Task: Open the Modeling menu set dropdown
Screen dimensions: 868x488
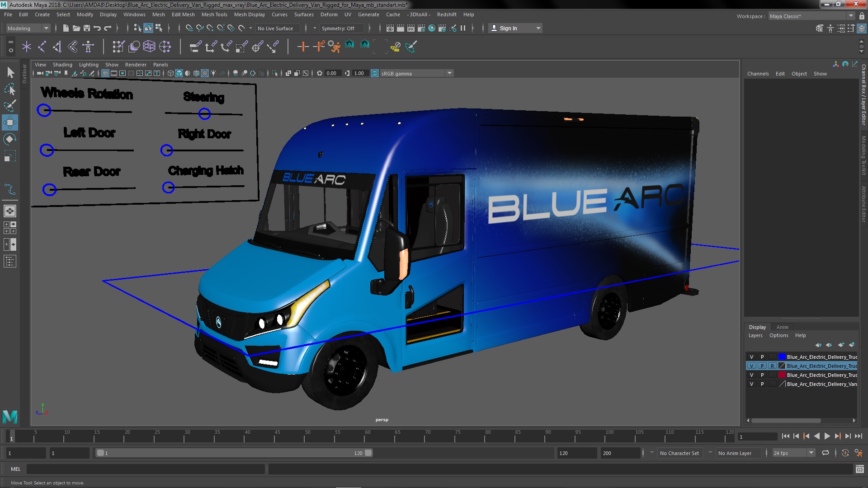Action: (28, 28)
